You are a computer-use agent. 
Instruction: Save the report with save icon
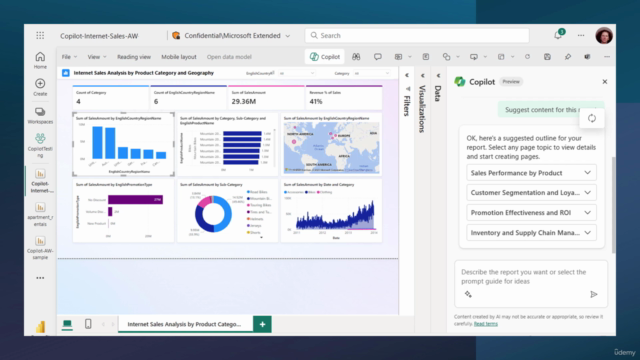[547, 57]
